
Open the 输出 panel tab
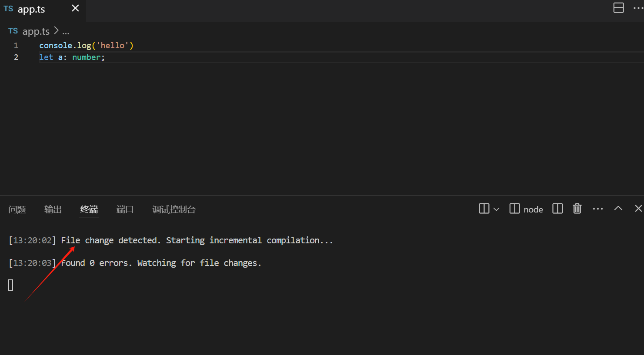(x=53, y=209)
